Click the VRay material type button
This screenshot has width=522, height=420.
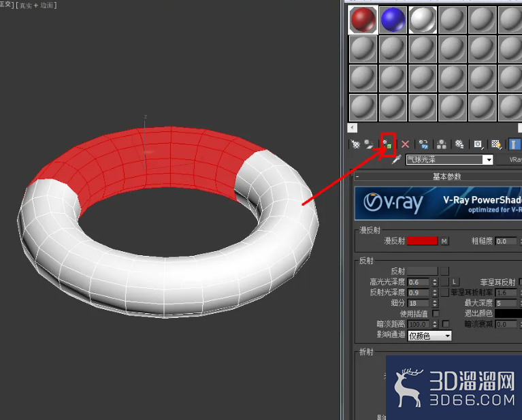click(509, 160)
